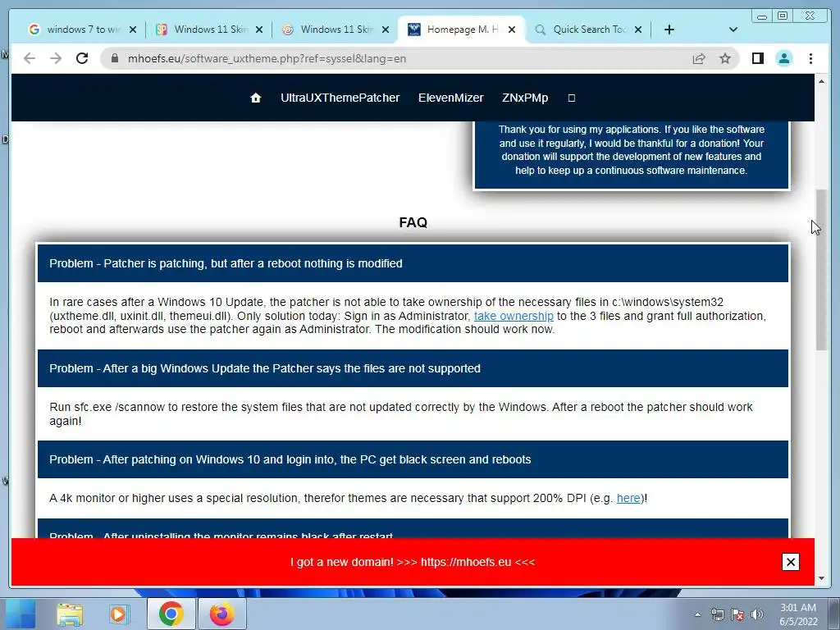Screen dimensions: 840x630
Task: Click the padlock site info icon
Action: (115, 58)
